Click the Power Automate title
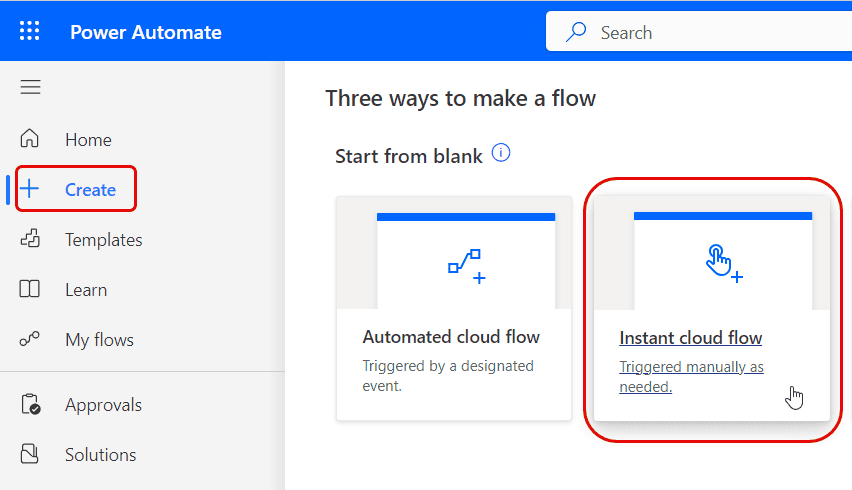852x490 pixels. click(146, 32)
